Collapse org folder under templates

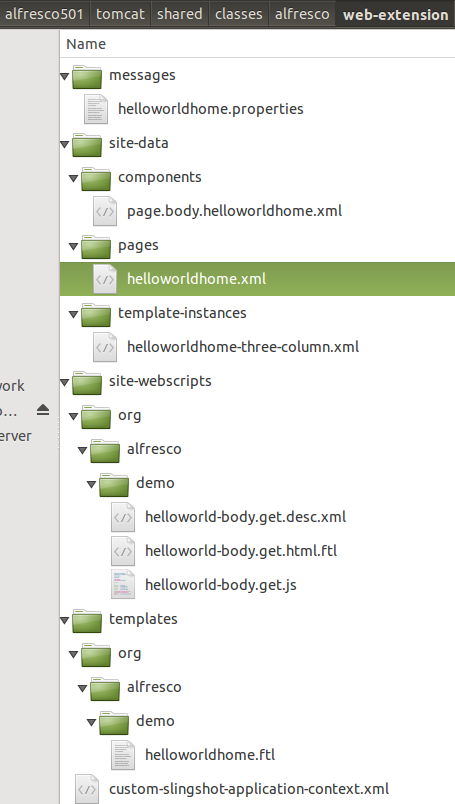tap(73, 654)
